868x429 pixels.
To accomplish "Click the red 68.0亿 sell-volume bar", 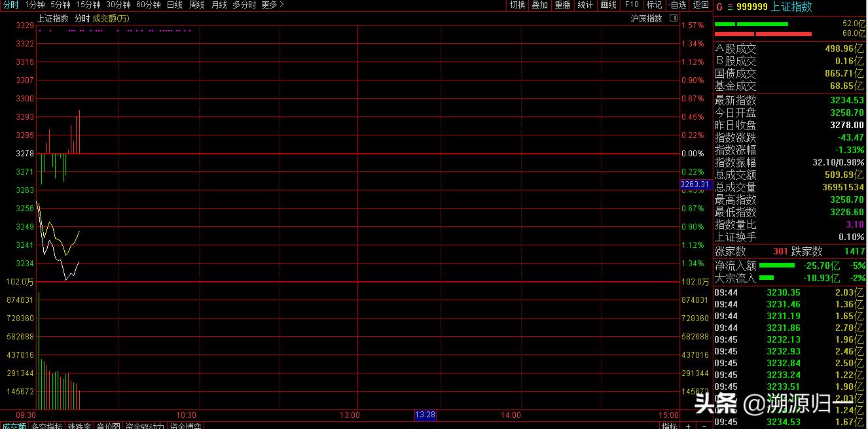I will (x=763, y=34).
